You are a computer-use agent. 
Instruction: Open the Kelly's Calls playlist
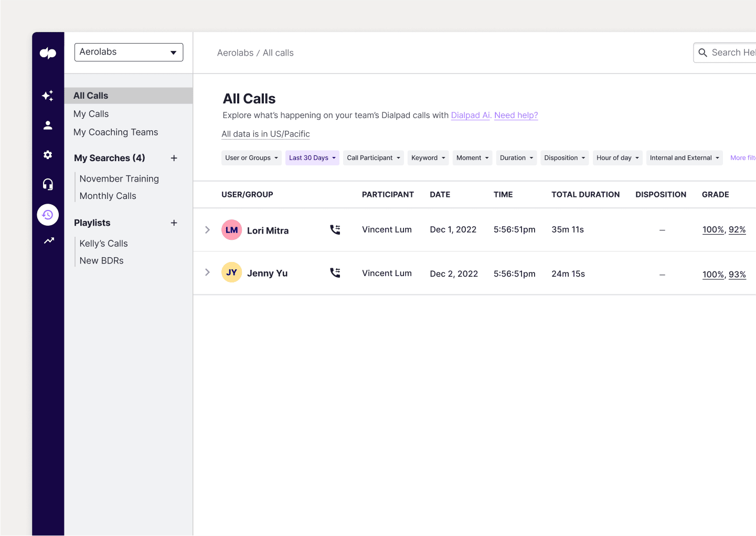[103, 243]
